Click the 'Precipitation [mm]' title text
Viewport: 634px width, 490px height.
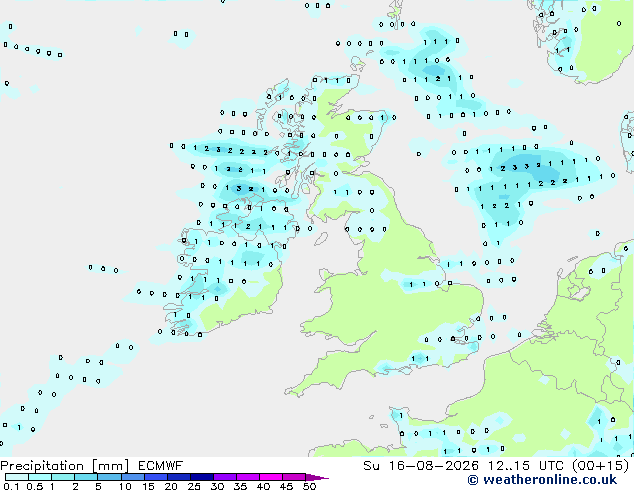coord(65,466)
